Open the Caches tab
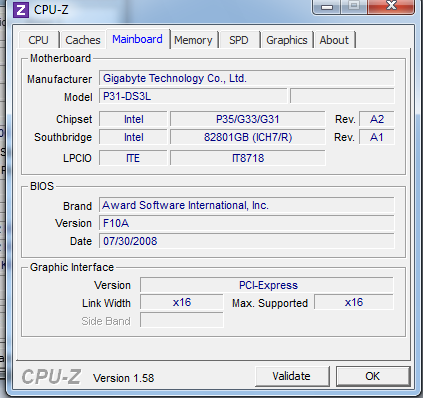This screenshot has height=398, width=423. [x=83, y=40]
